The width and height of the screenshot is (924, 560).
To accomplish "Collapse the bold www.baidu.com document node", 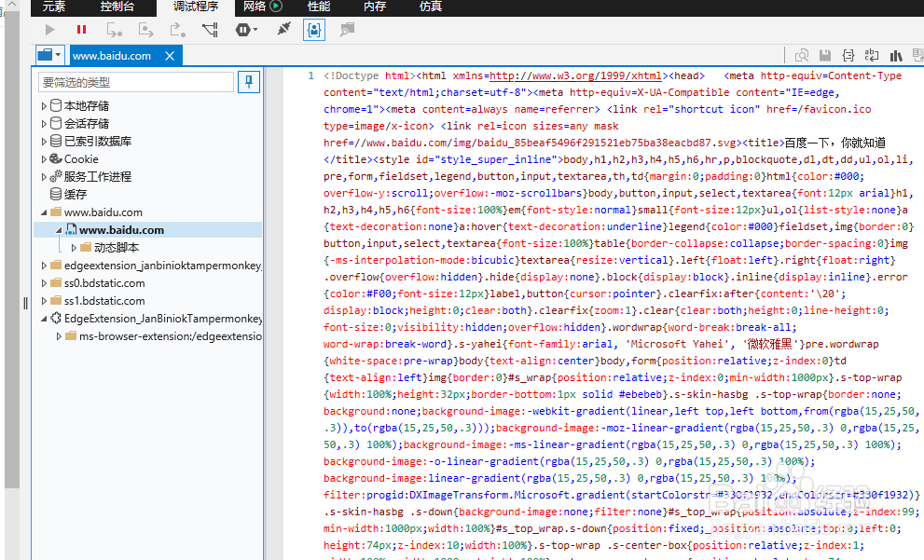I will pos(59,230).
